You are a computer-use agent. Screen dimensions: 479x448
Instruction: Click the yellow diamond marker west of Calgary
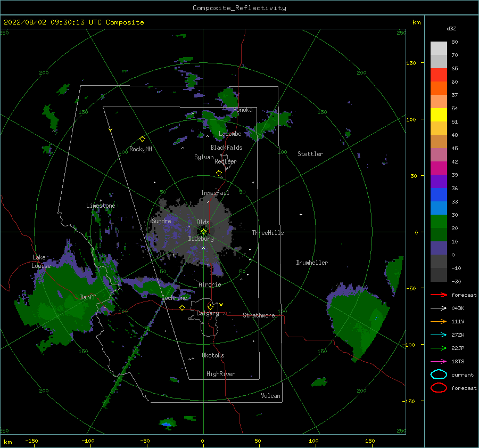coord(183,308)
